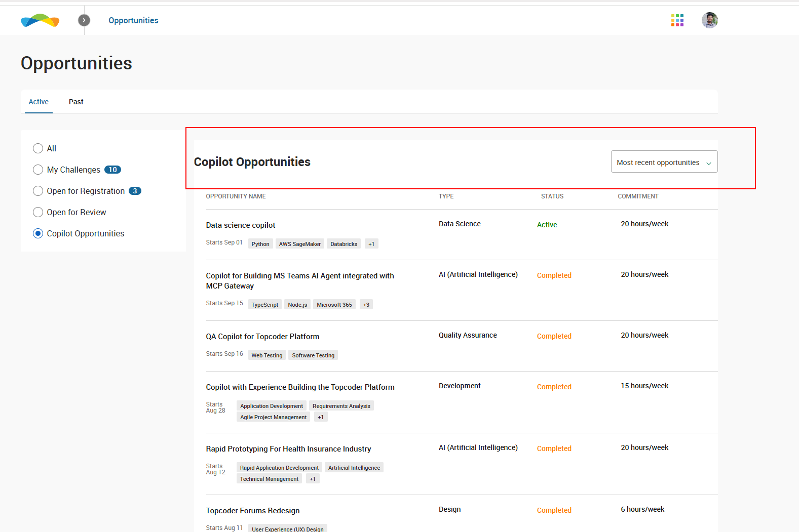Open QA Copilot for Topcoder Platform
This screenshot has height=532, width=799.
(262, 337)
